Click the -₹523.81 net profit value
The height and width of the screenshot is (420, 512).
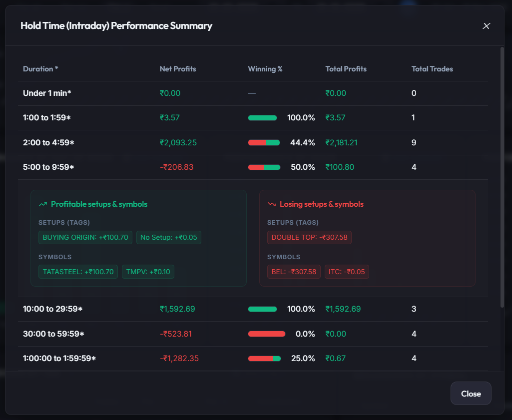(x=176, y=334)
